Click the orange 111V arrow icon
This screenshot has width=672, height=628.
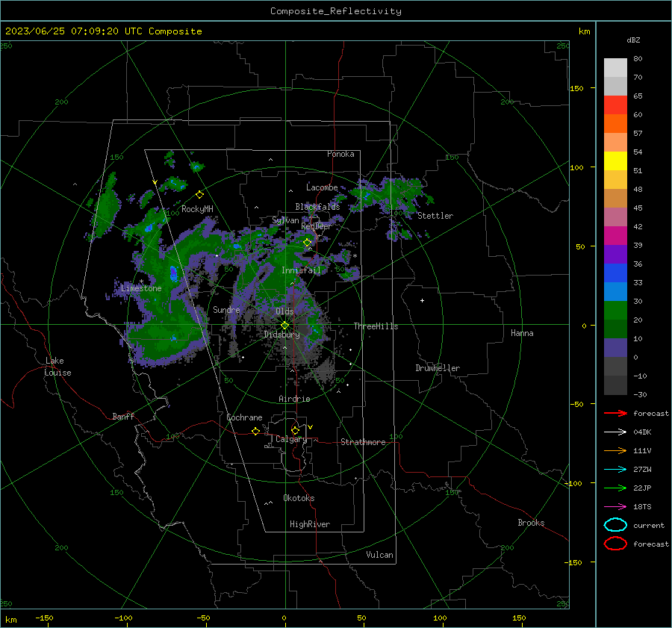615,450
